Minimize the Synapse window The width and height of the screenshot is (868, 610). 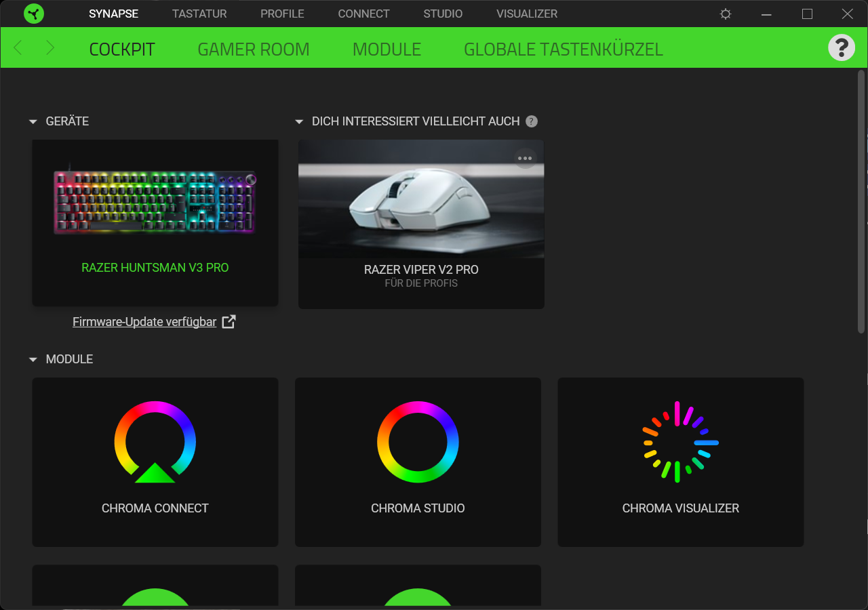click(766, 14)
